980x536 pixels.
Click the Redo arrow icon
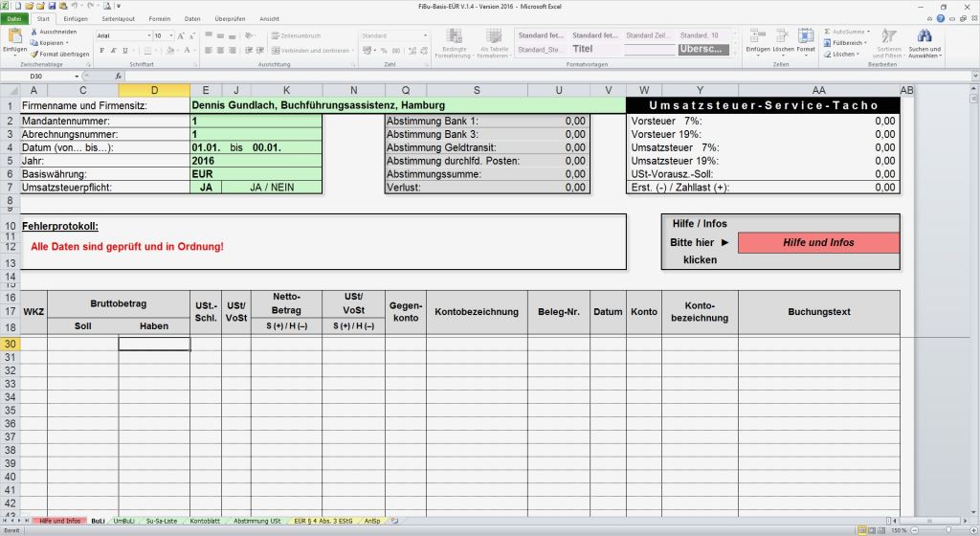tap(91, 6)
